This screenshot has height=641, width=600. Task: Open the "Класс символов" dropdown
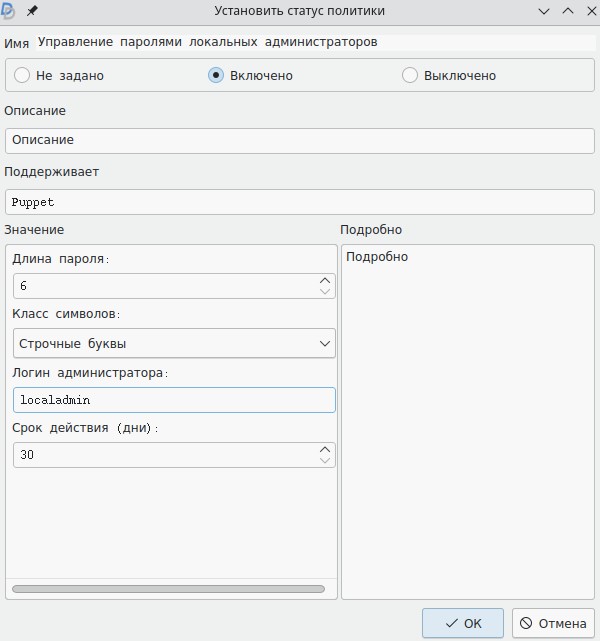[175, 343]
